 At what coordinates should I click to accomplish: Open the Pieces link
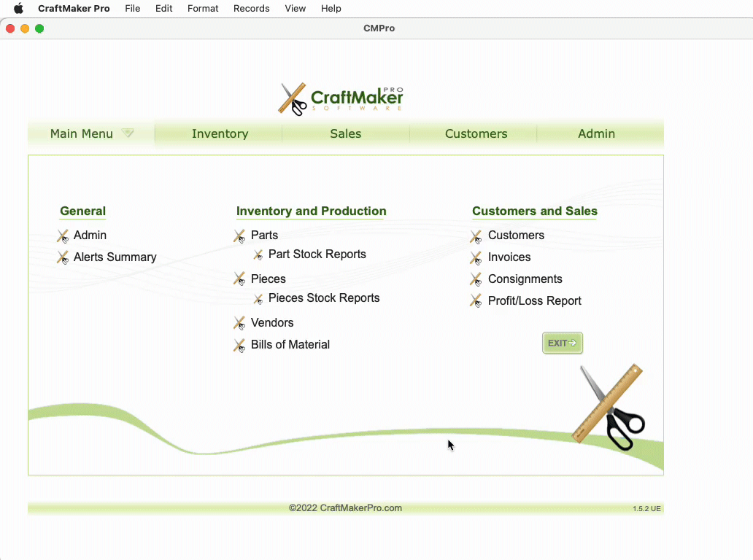click(x=268, y=279)
